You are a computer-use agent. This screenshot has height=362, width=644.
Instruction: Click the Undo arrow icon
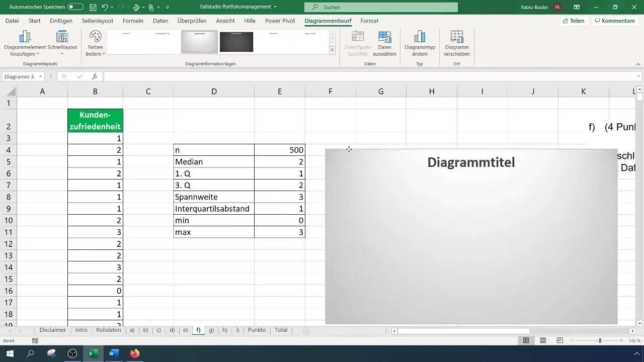coord(105,7)
